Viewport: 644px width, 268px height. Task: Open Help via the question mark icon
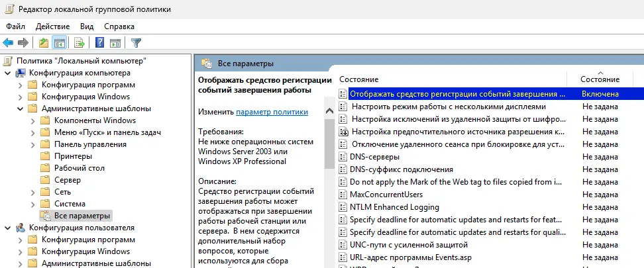pyautogui.click(x=99, y=43)
